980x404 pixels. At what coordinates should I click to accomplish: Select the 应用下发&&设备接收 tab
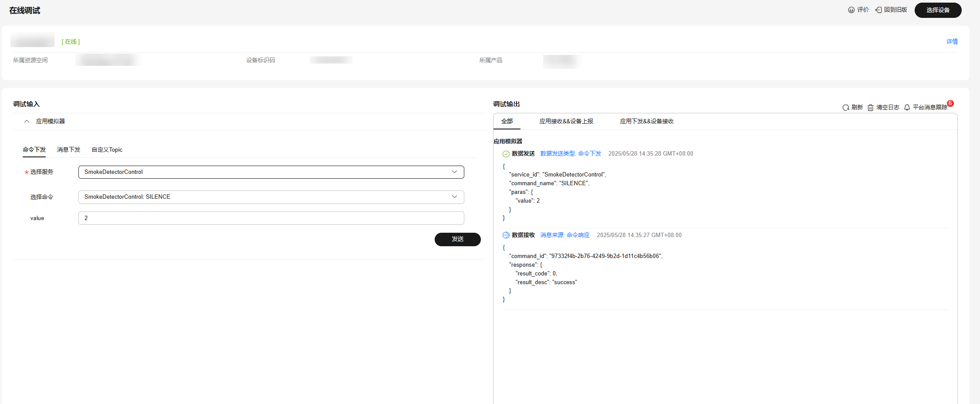pyautogui.click(x=646, y=121)
